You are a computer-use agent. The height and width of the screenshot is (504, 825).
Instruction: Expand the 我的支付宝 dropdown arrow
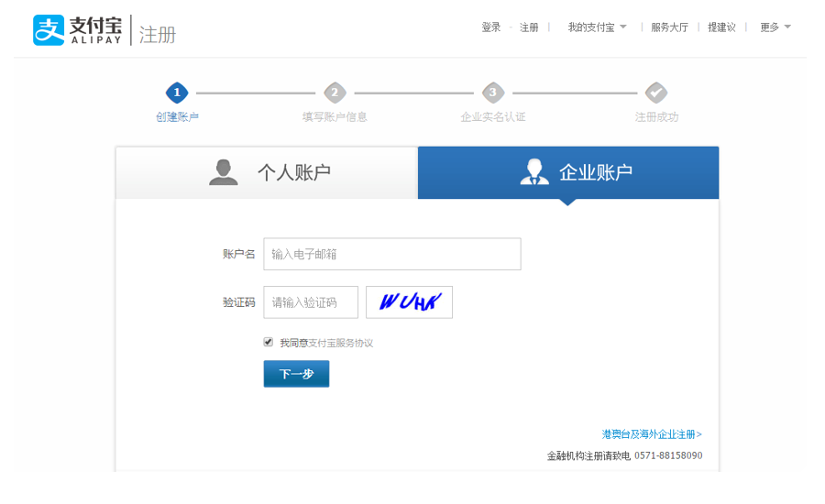pyautogui.click(x=623, y=27)
